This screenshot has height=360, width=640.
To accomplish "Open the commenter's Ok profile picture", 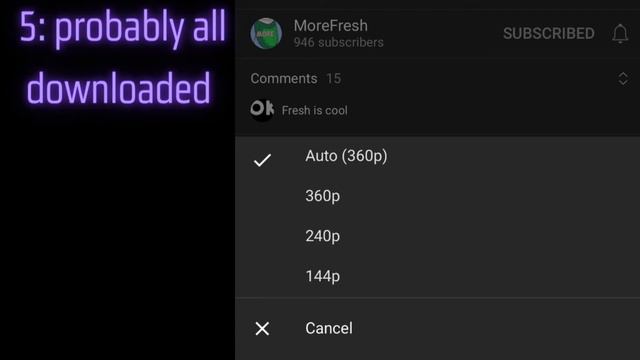I will [x=262, y=109].
